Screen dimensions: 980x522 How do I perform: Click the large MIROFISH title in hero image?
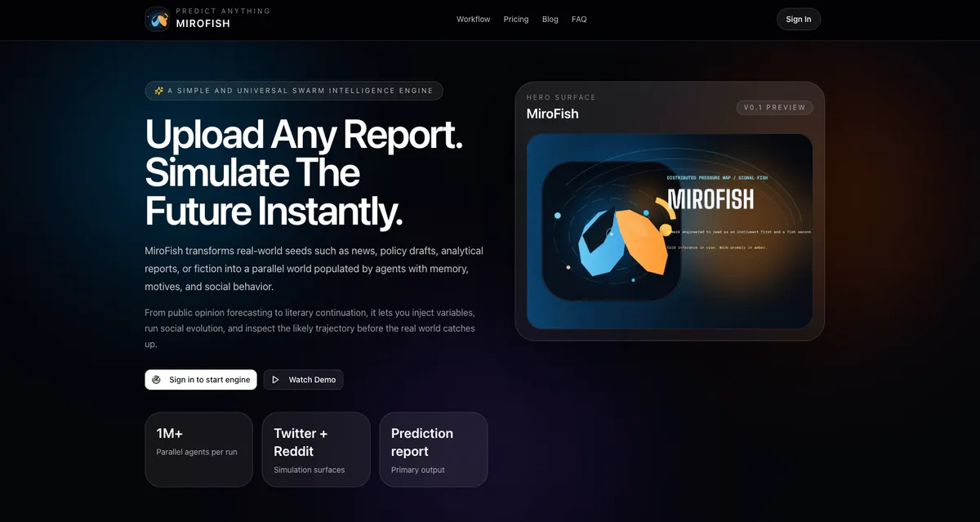click(x=710, y=199)
